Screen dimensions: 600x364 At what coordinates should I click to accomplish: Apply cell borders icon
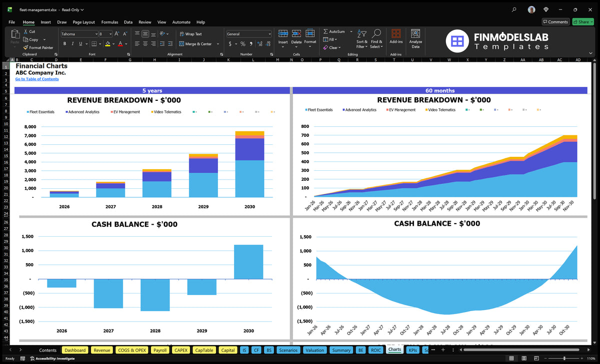point(94,44)
